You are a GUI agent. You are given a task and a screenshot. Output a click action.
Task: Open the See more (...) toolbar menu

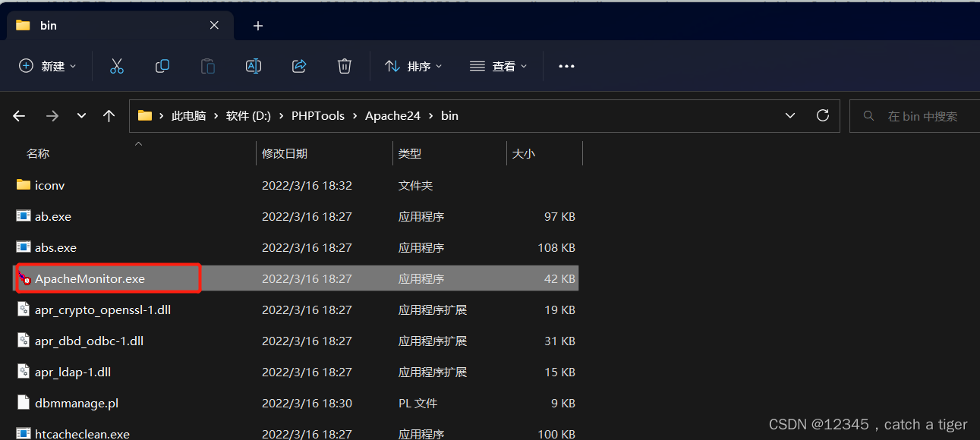pos(566,66)
